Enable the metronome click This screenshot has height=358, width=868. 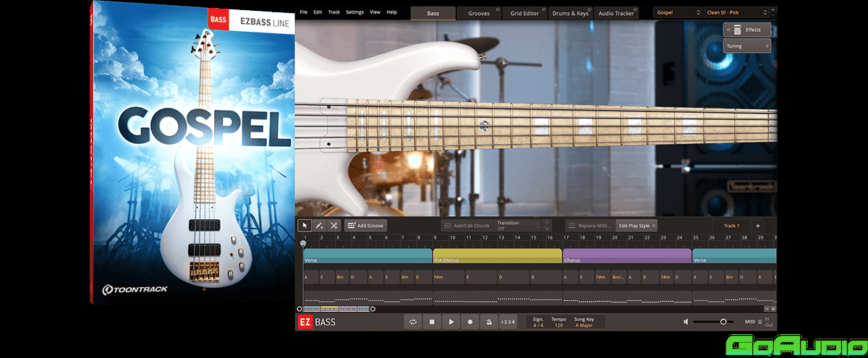490,322
